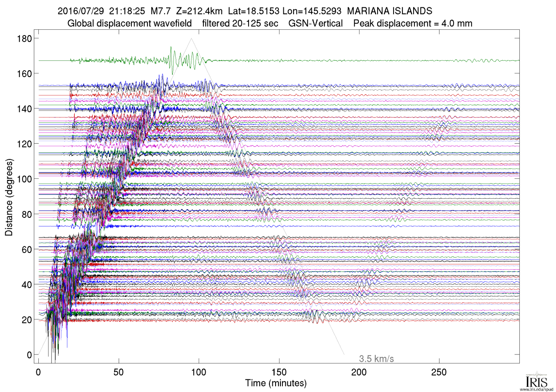Click the Z=212.4km depth label
This screenshot has height=392, width=556.
pos(199,11)
